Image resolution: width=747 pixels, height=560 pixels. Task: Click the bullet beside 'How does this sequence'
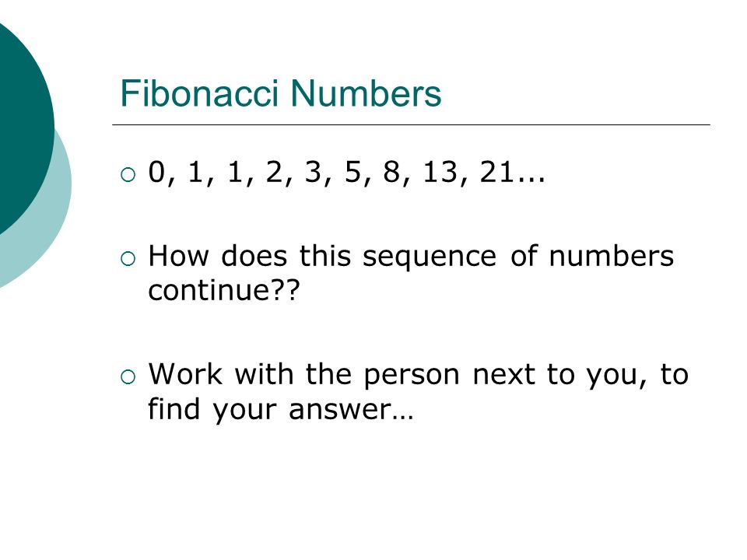click(x=128, y=258)
